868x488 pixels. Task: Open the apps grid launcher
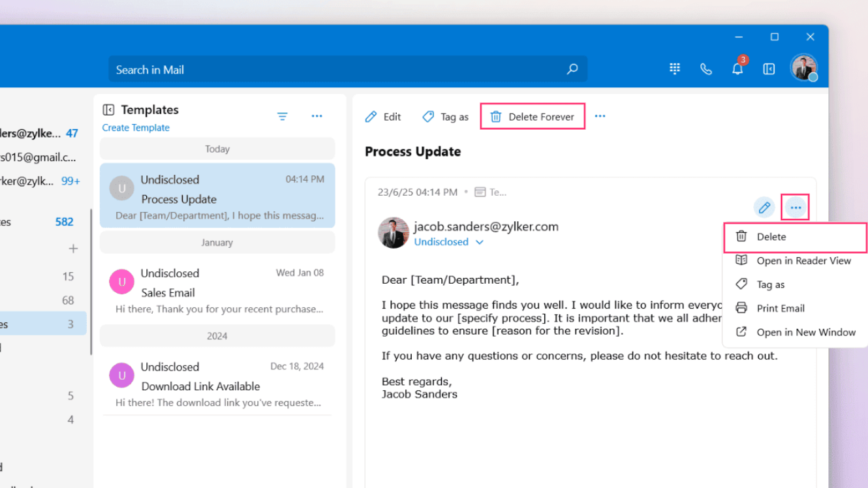pyautogui.click(x=675, y=69)
